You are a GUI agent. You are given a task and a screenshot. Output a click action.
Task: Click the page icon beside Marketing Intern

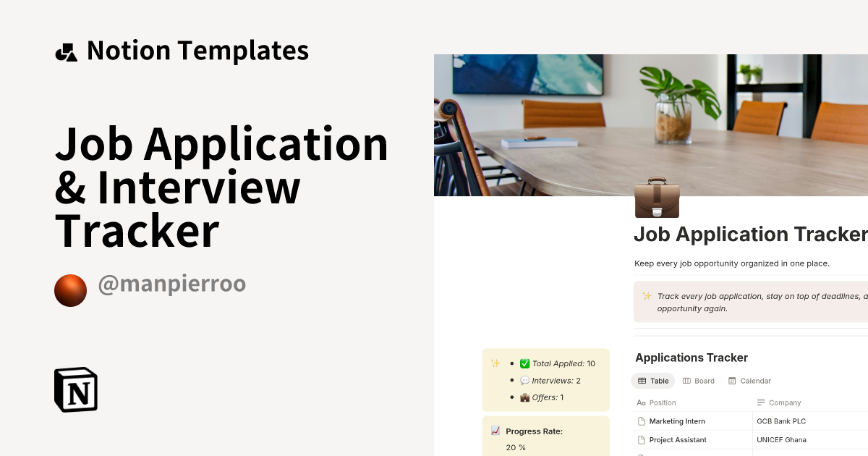(642, 421)
